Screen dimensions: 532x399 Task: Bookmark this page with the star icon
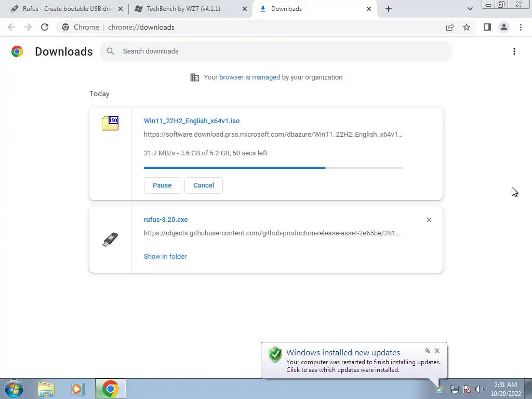pos(467,27)
